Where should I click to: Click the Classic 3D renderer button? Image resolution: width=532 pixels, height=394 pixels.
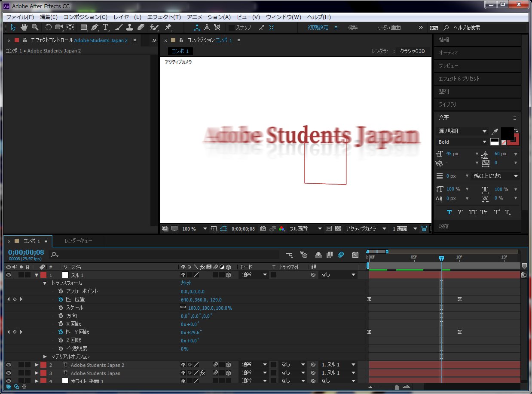412,51
